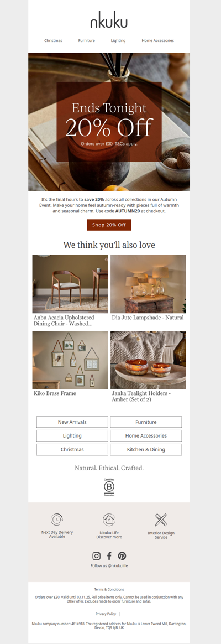Open the Privacy Policy link
This screenshot has width=221, height=644.
(x=106, y=614)
